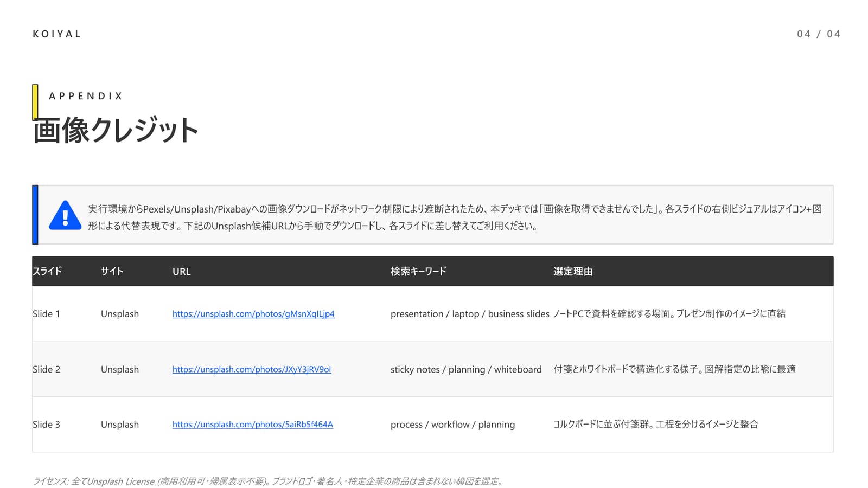Image resolution: width=868 pixels, height=488 pixels.
Task: Select the Slide 3 cell
Action: 46,425
